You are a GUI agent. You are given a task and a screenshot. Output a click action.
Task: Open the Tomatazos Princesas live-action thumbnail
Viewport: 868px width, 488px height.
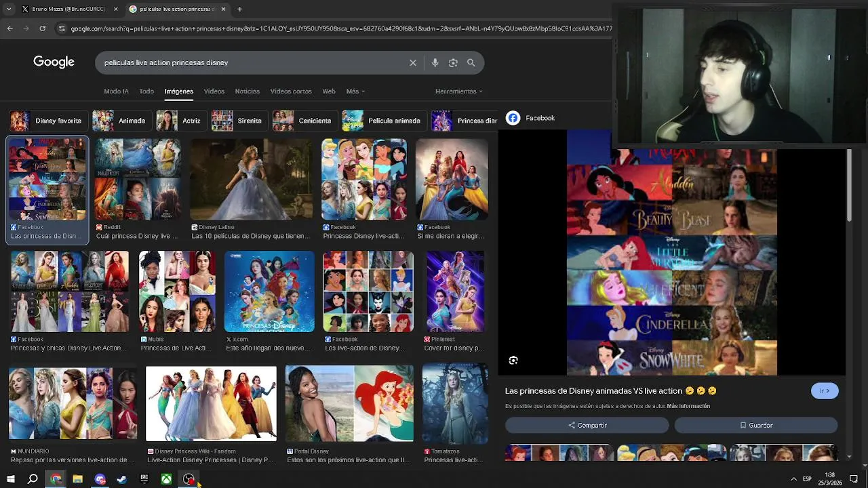click(455, 403)
